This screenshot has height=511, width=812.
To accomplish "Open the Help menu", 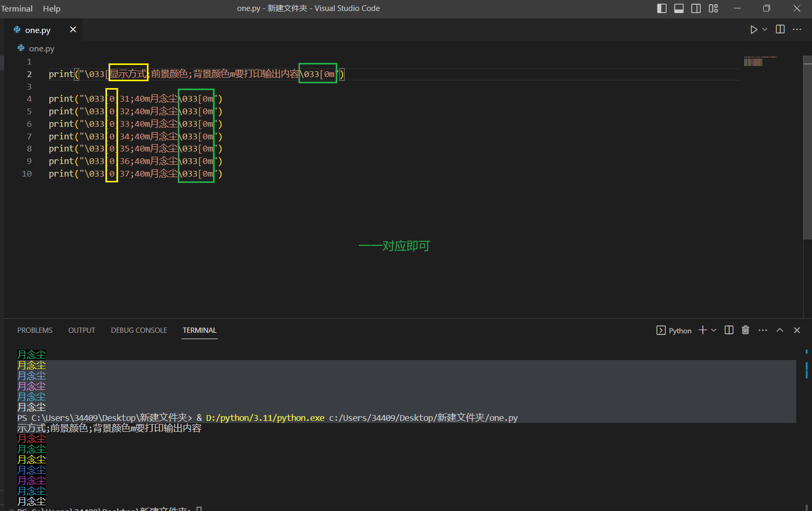I will coord(51,8).
